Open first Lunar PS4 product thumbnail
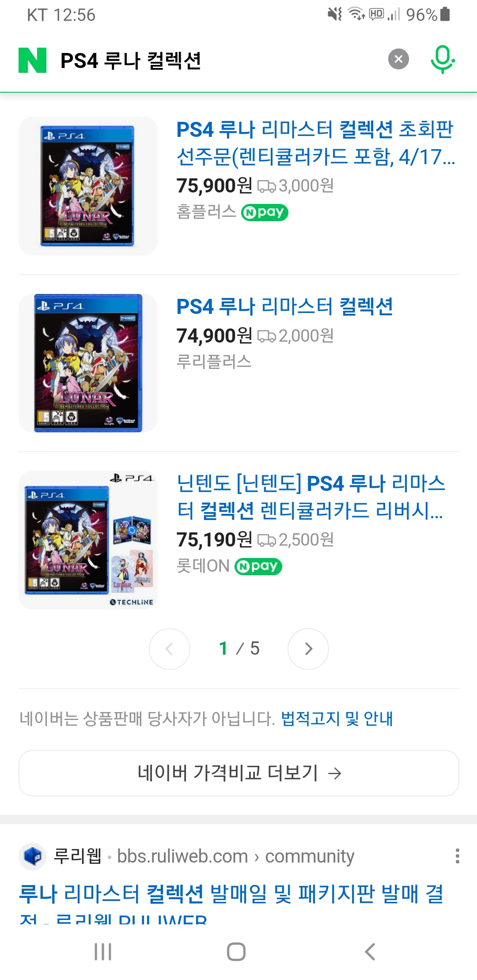 (88, 186)
